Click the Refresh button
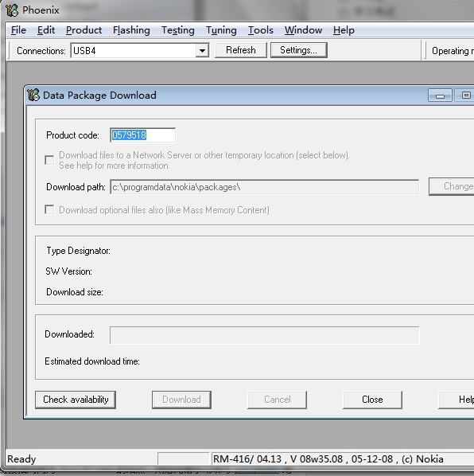The height and width of the screenshot is (476, 474). pos(240,50)
